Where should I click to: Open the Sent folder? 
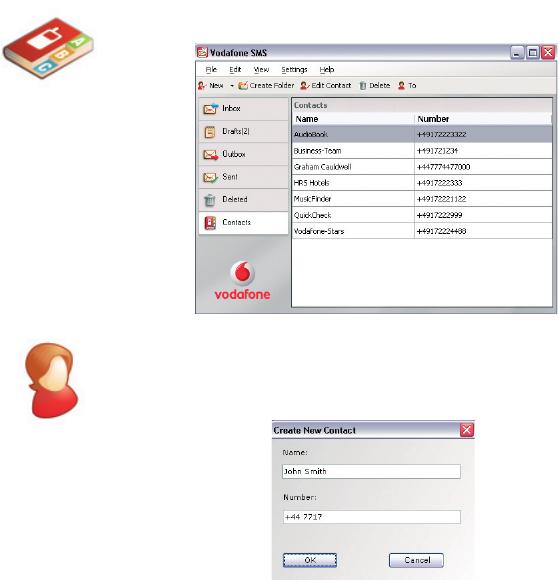(243, 177)
